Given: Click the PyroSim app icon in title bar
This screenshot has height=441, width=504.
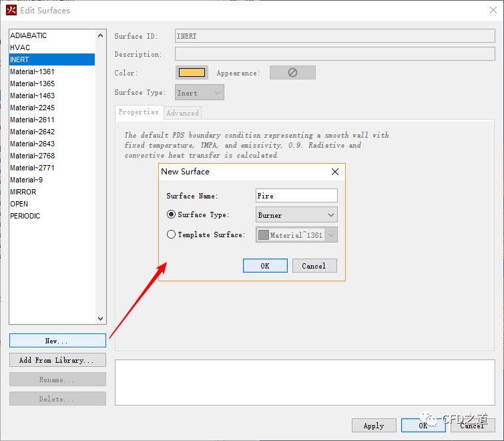Looking at the screenshot, I should tap(11, 10).
